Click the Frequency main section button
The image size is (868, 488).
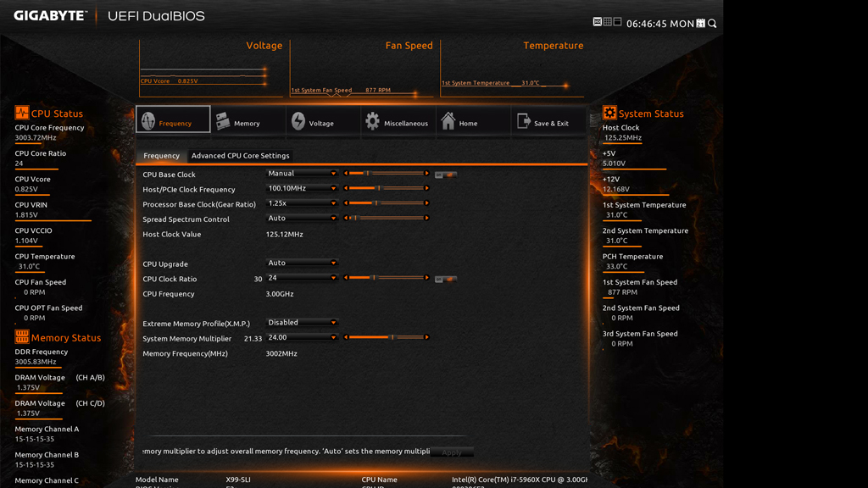click(173, 120)
